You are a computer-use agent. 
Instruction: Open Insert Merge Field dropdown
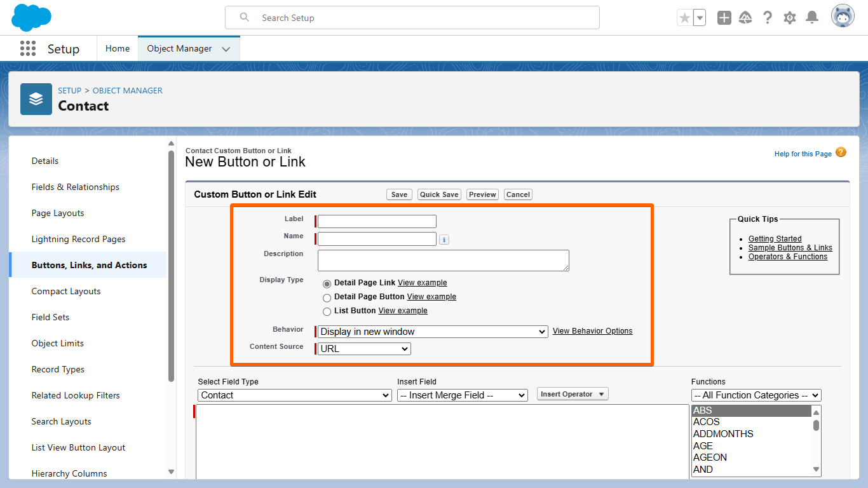pyautogui.click(x=462, y=395)
